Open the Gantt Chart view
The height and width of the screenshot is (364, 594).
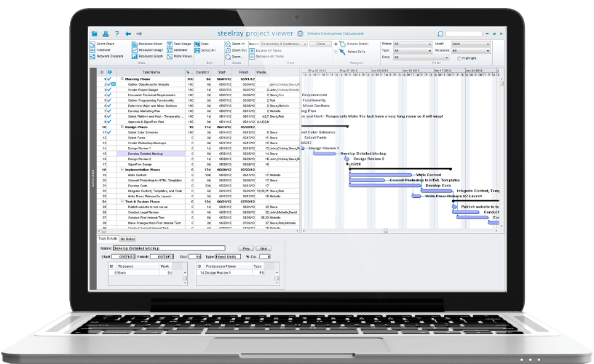click(103, 44)
